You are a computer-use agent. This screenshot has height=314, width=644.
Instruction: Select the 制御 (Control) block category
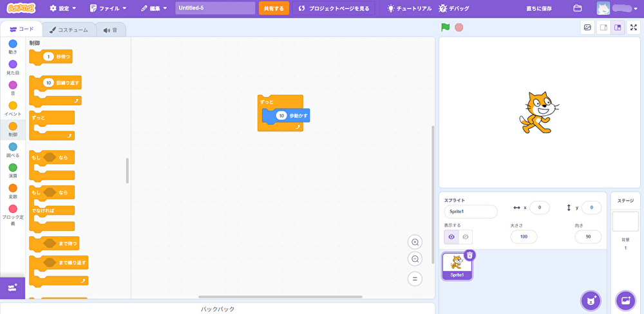(13, 130)
